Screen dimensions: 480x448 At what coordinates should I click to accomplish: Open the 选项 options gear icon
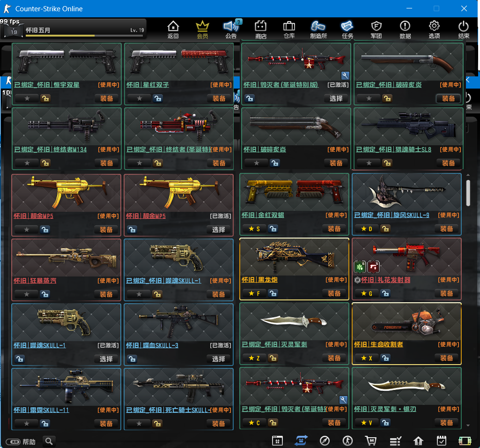434,30
